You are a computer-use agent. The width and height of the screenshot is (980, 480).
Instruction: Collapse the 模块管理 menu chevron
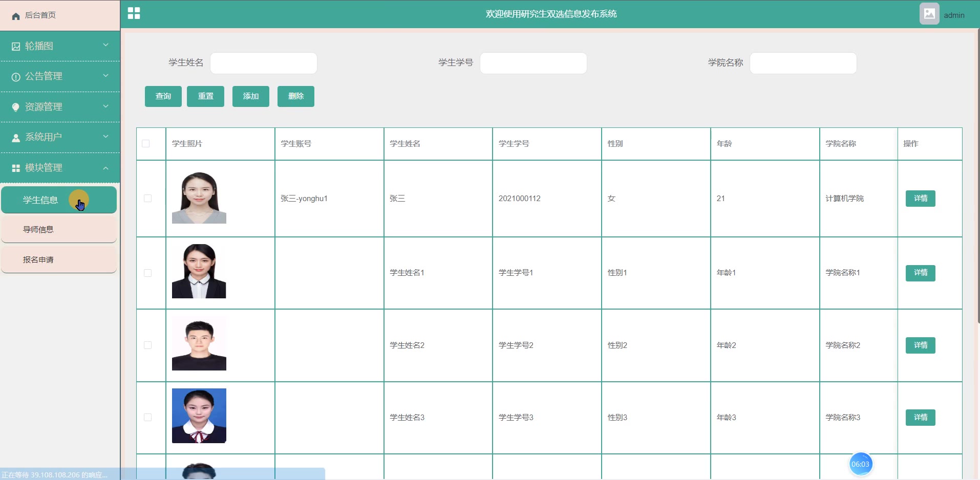[105, 168]
